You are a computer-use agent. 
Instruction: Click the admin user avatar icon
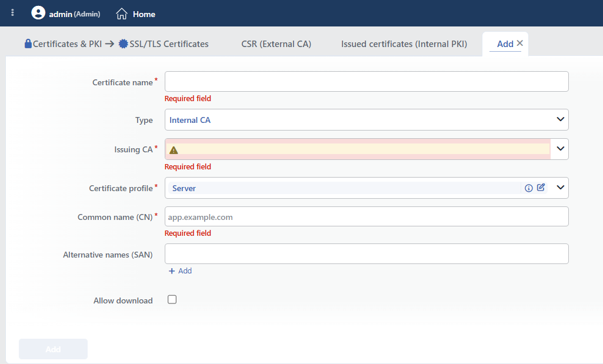[38, 13]
